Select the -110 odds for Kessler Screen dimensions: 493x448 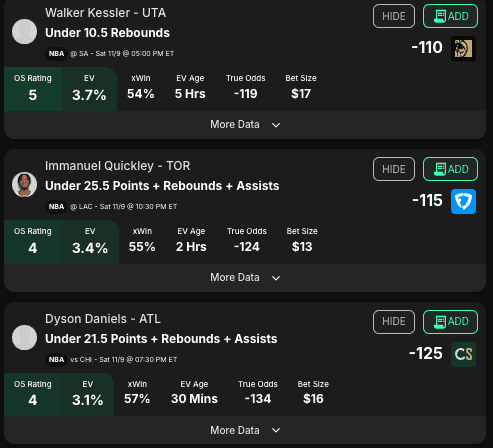427,47
